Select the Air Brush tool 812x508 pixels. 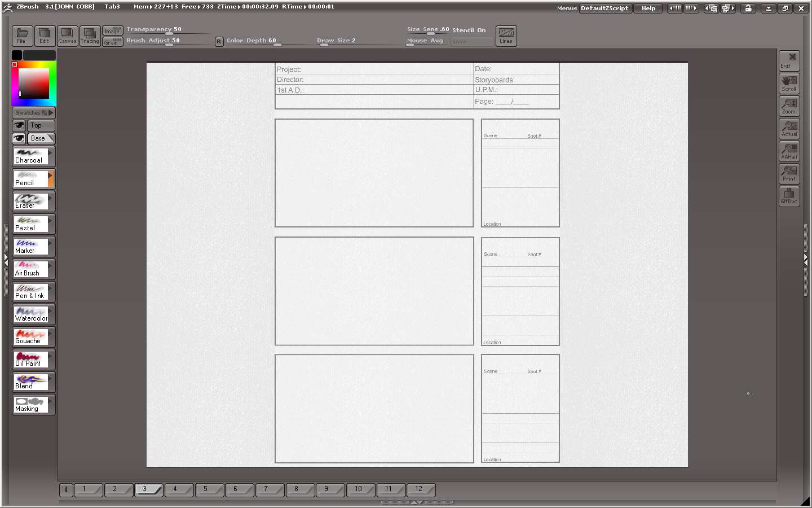pyautogui.click(x=30, y=269)
